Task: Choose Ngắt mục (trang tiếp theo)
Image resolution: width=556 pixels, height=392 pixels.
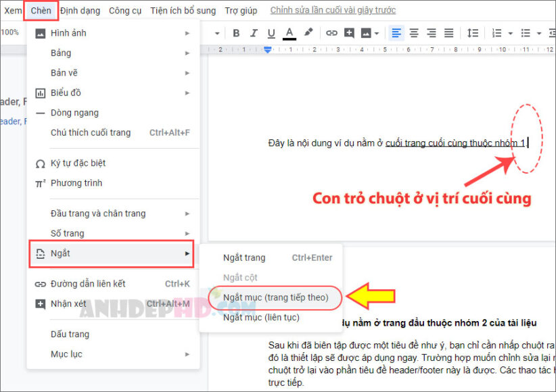Action: tap(275, 297)
